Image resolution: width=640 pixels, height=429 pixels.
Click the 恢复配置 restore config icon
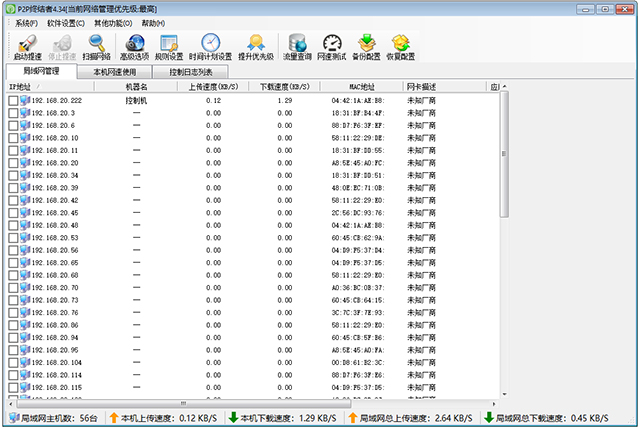pos(401,46)
